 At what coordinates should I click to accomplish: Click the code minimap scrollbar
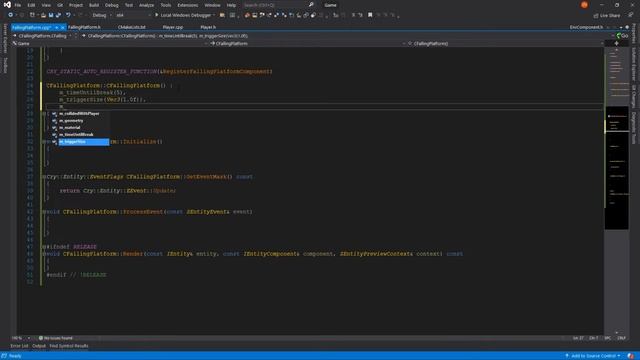(x=616, y=190)
